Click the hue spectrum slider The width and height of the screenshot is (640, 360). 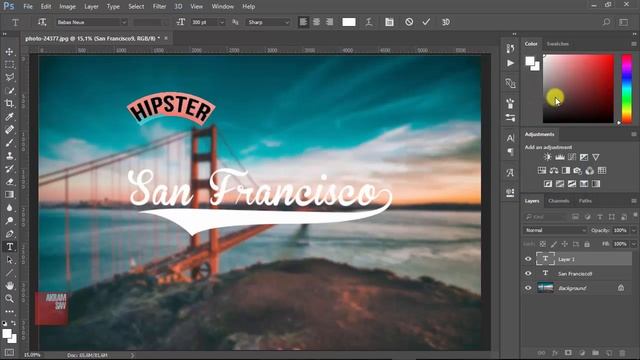pyautogui.click(x=627, y=89)
